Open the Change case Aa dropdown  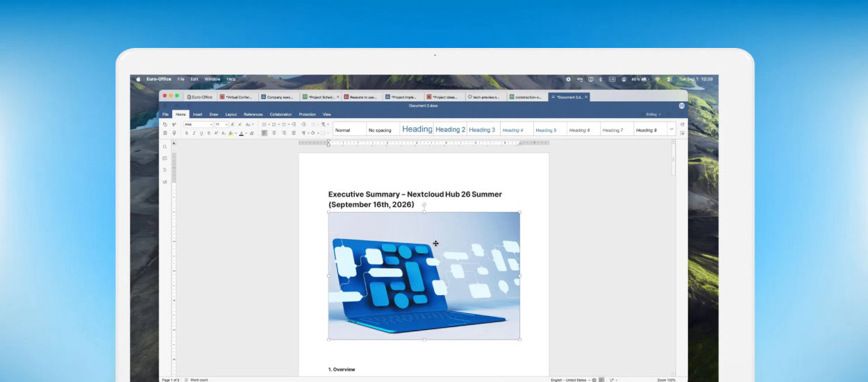point(249,124)
